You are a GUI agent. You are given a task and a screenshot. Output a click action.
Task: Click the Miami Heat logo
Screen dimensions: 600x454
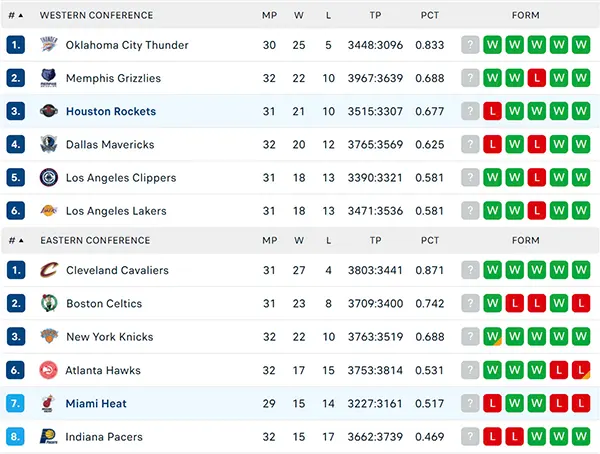(48, 403)
